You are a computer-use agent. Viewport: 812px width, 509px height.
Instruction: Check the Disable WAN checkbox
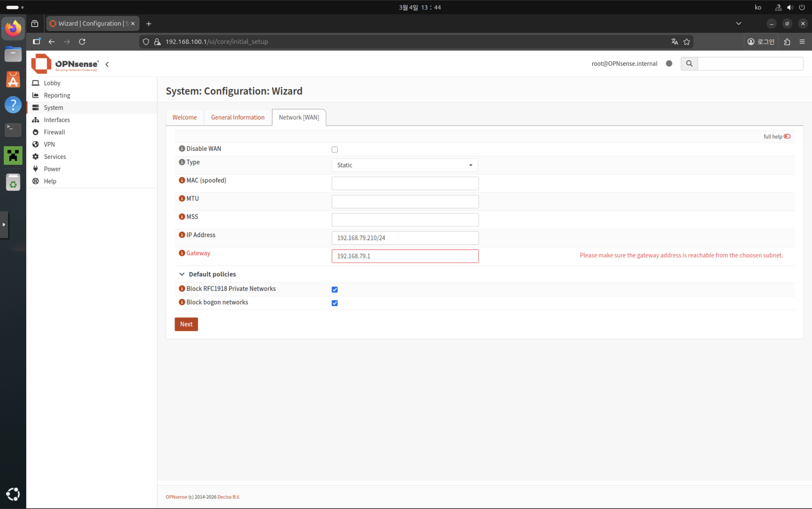(x=334, y=149)
